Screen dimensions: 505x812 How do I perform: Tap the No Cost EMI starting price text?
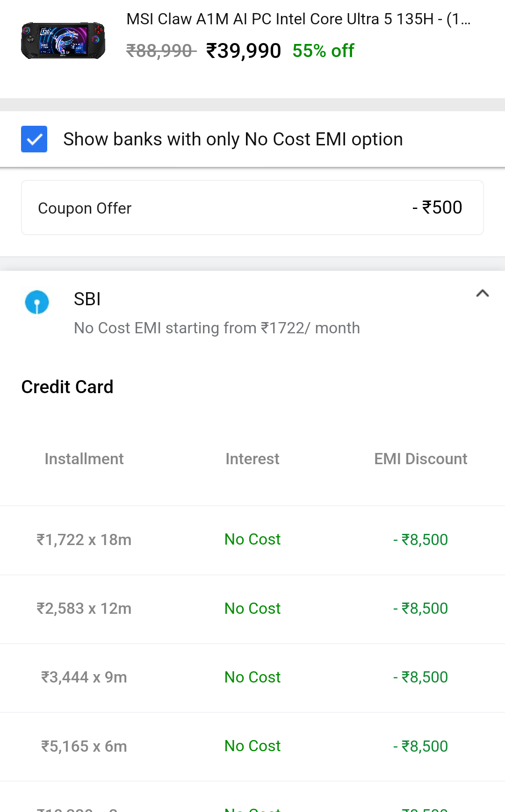[217, 328]
